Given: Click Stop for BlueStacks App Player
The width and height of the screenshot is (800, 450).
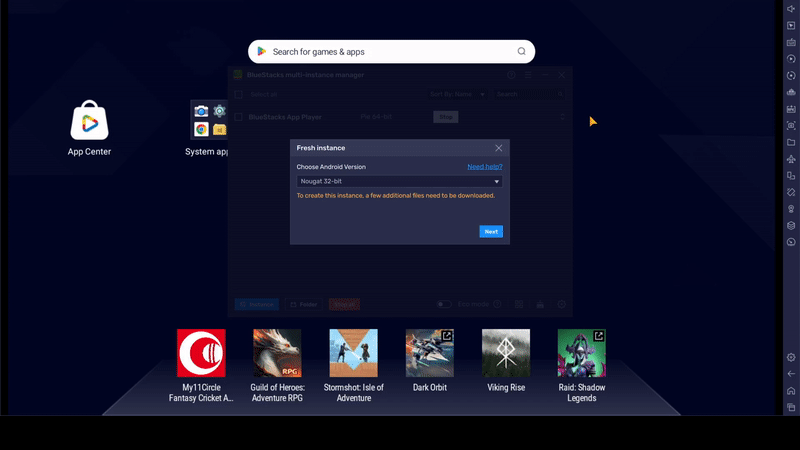Looking at the screenshot, I should click(446, 117).
